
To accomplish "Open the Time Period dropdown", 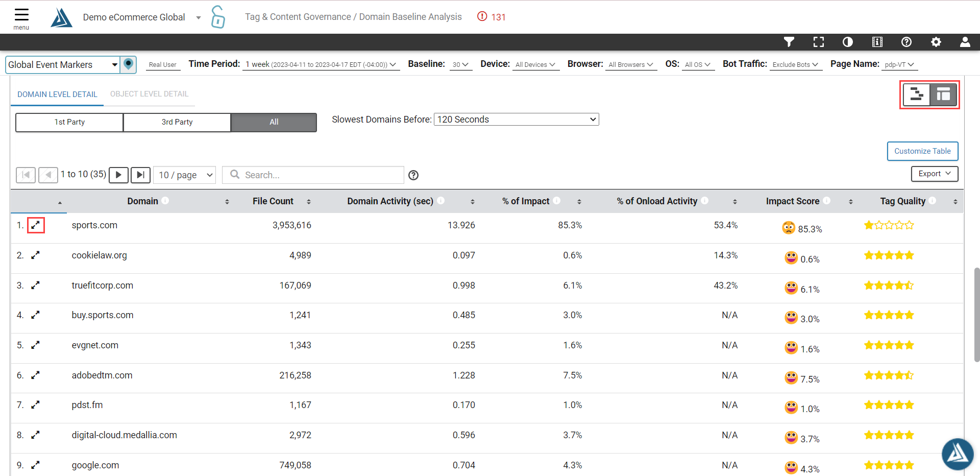I will [321, 65].
